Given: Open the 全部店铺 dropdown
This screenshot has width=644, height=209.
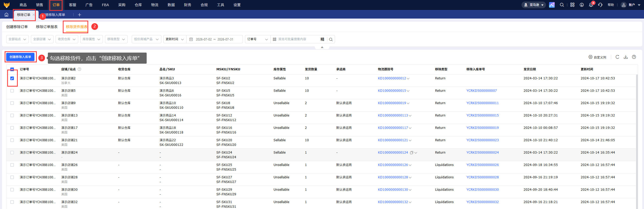Looking at the screenshot, I should (42, 39).
